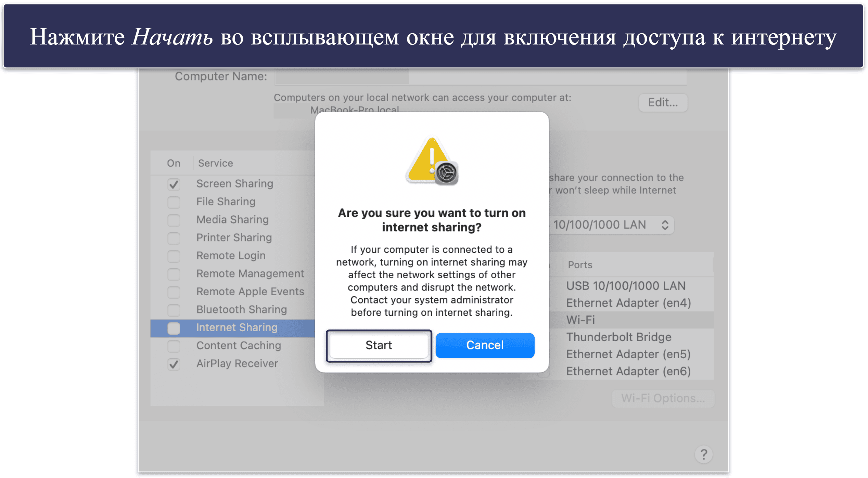Viewport: 868px width, 478px height.
Task: Select Ethernet Adapter (en6) port
Action: (631, 372)
